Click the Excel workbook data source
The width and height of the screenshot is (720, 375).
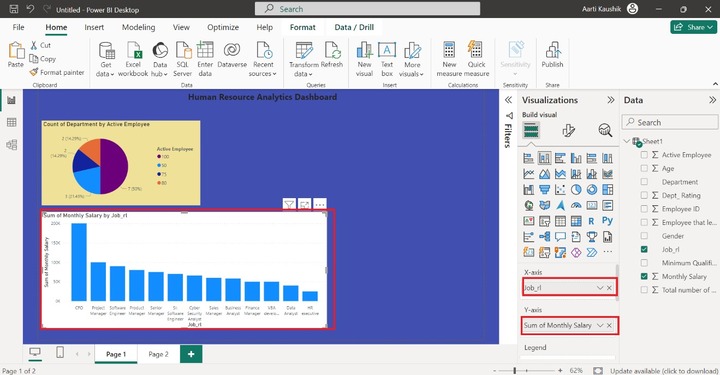pos(133,59)
